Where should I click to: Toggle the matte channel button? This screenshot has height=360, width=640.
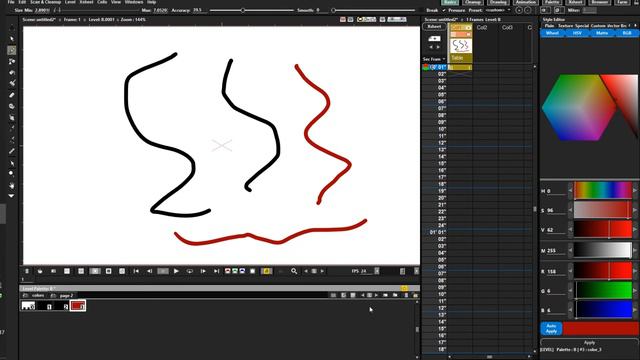(x=253, y=271)
